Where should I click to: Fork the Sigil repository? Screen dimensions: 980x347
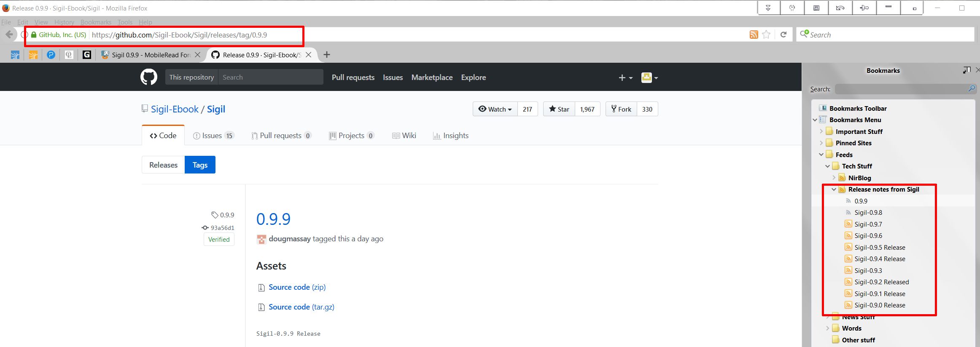pos(621,109)
